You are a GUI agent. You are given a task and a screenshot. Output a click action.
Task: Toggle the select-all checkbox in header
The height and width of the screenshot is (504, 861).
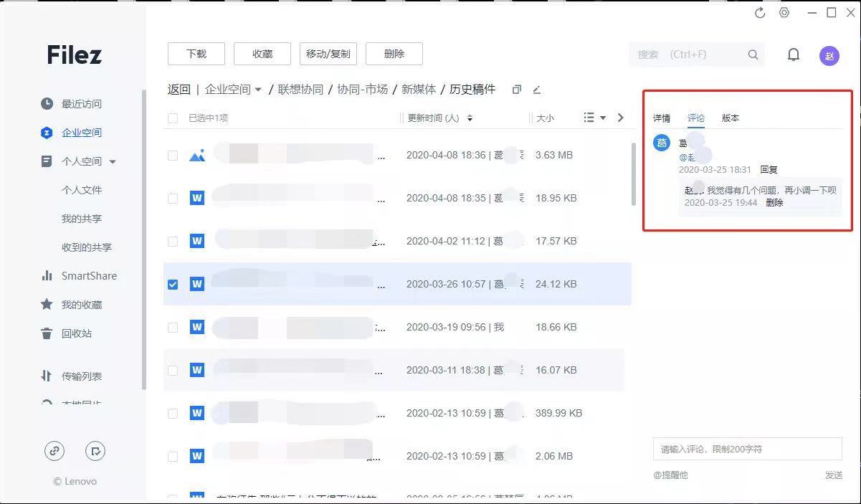(x=173, y=118)
